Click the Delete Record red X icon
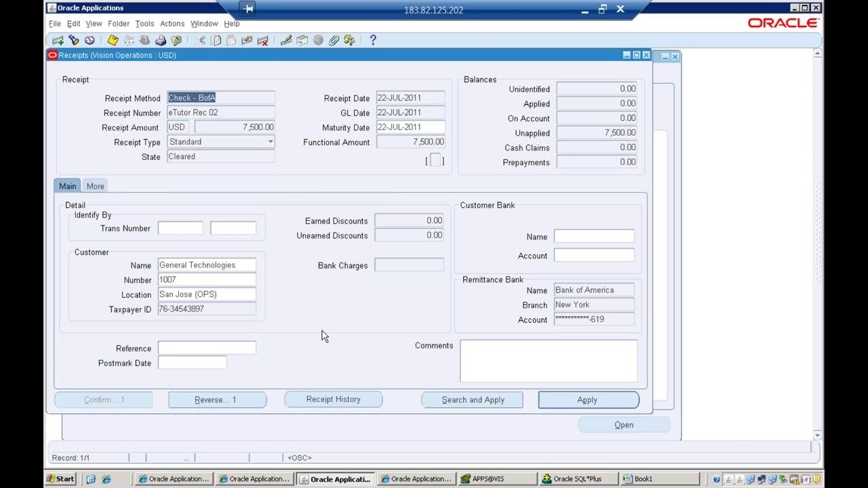This screenshot has width=868, height=488. 262,41
